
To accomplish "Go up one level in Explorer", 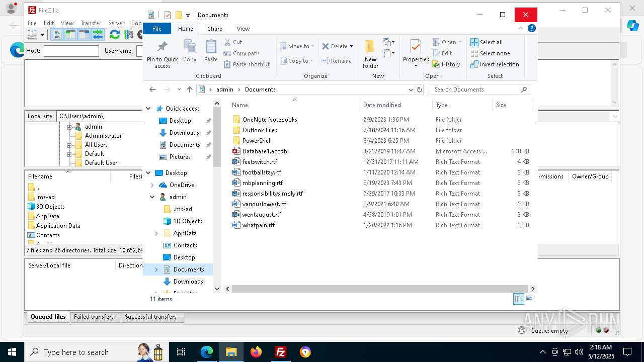I will coord(190,89).
